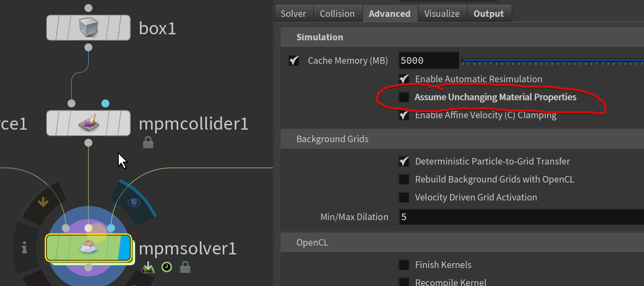Click the Cache Memory value field 5000

pyautogui.click(x=428, y=61)
